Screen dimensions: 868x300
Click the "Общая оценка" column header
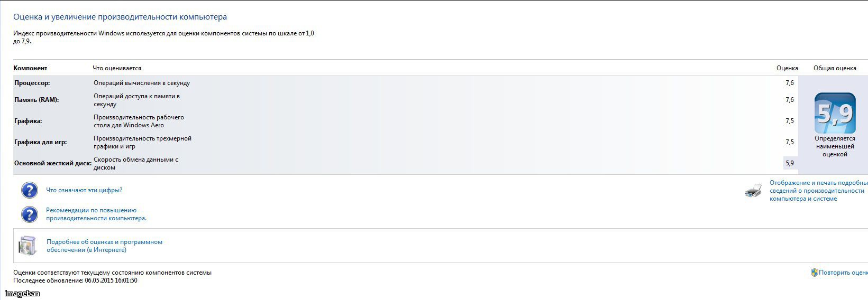(835, 68)
